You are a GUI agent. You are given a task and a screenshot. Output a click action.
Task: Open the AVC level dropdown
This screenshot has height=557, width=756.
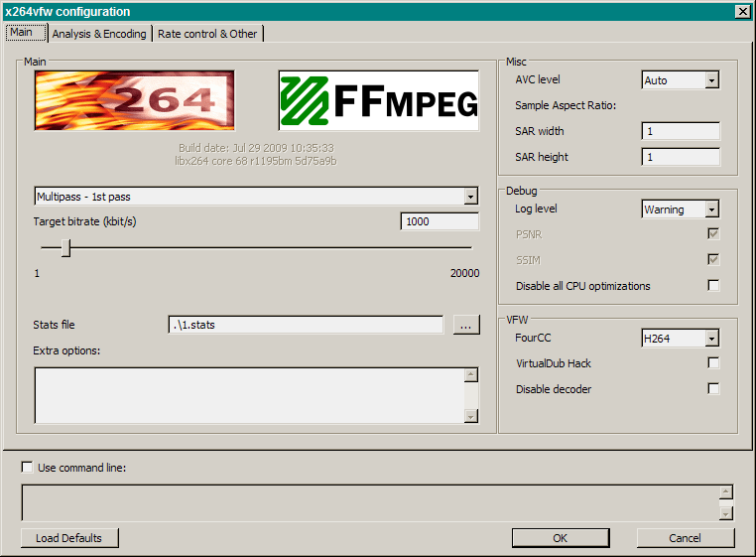[x=711, y=80]
